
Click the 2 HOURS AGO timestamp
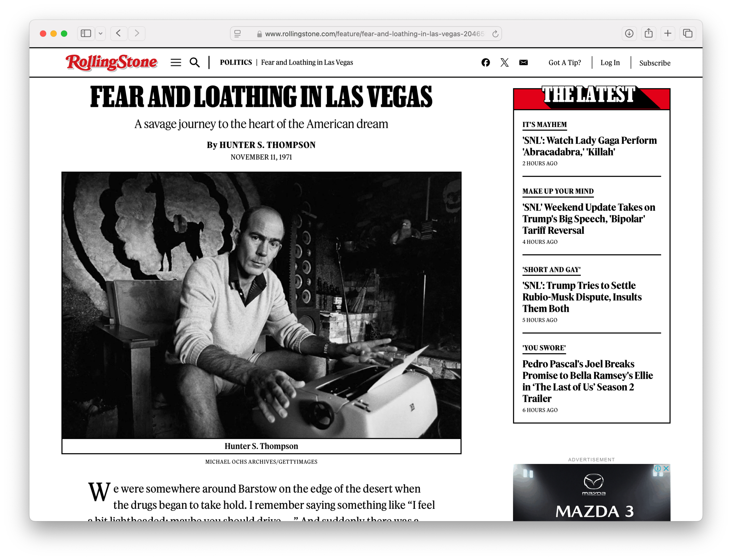coord(540,164)
